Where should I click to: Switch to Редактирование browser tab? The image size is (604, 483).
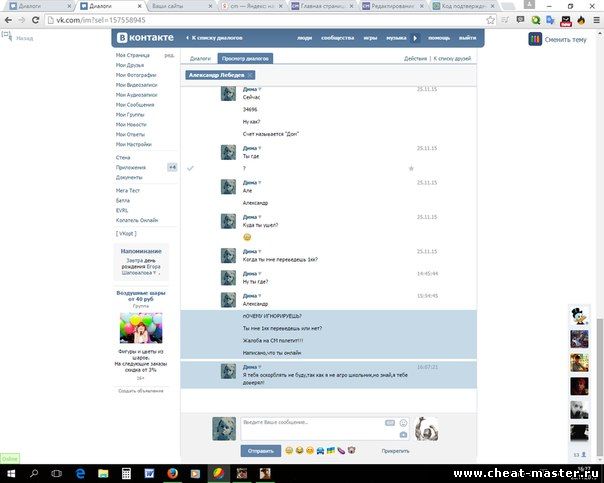394,6
